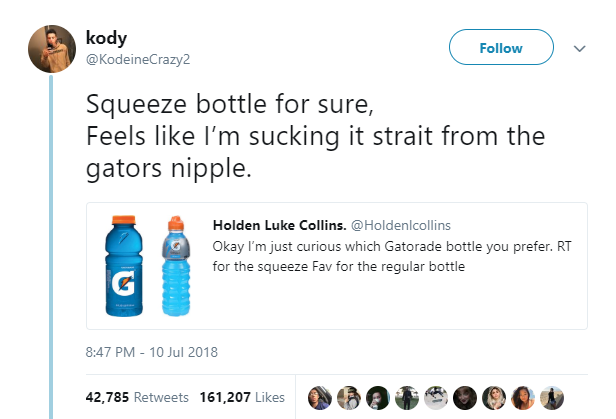This screenshot has height=419, width=616.
Task: Open the tweet options chevron menu
Action: click(579, 47)
